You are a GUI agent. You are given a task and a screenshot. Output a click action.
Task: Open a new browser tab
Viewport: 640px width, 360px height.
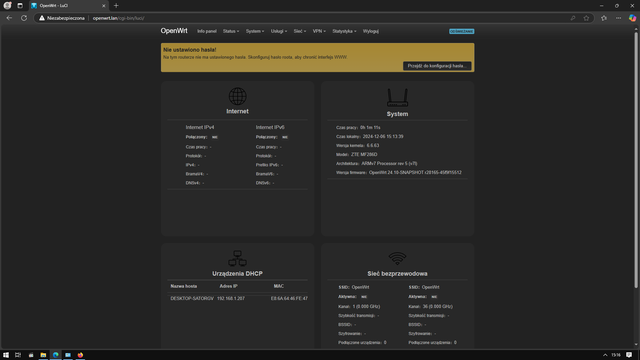tap(116, 6)
